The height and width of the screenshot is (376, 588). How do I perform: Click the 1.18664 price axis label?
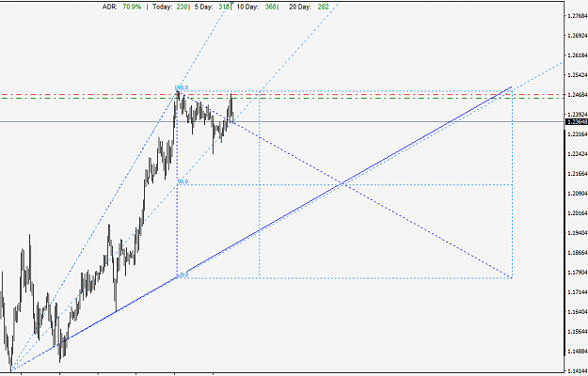point(577,253)
